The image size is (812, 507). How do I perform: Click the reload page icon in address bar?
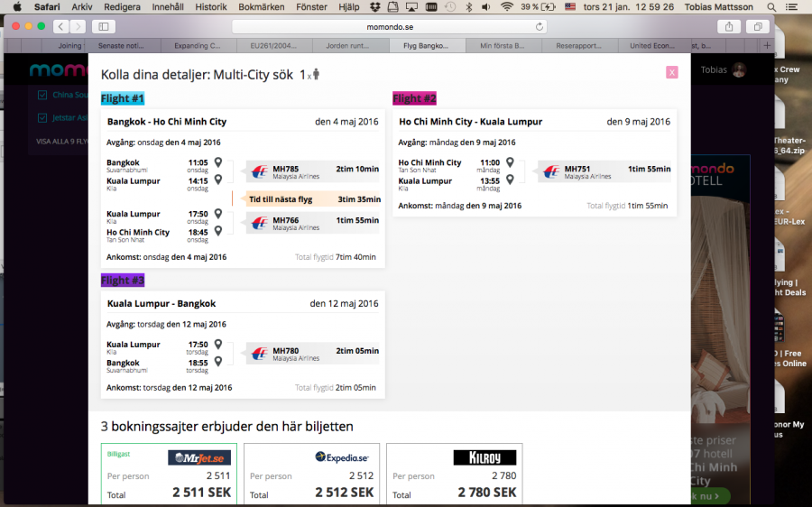pyautogui.click(x=540, y=26)
